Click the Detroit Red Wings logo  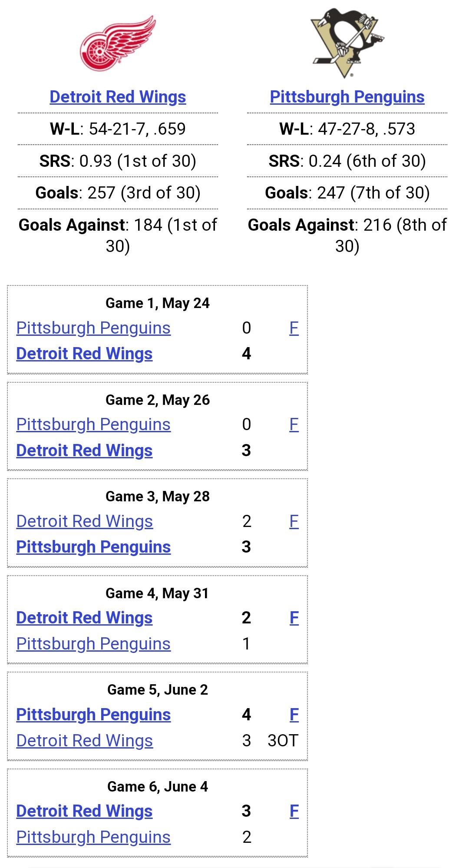coord(118,43)
